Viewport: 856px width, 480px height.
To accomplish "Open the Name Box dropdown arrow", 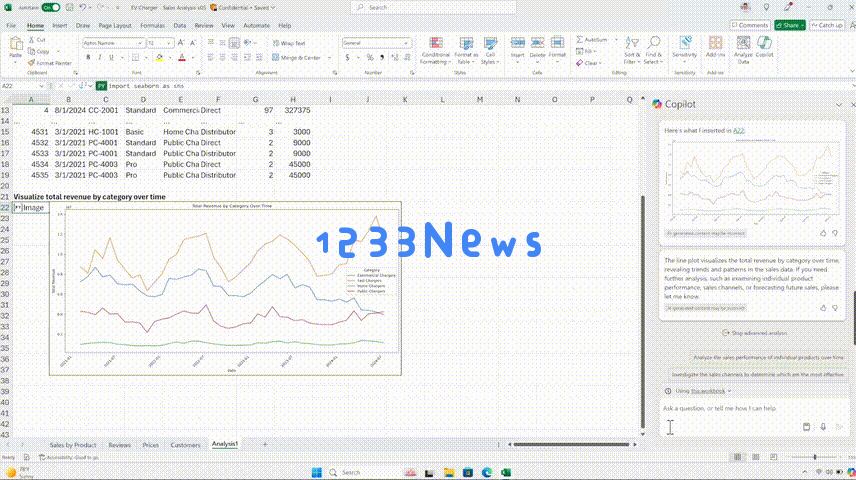I will 41,86.
